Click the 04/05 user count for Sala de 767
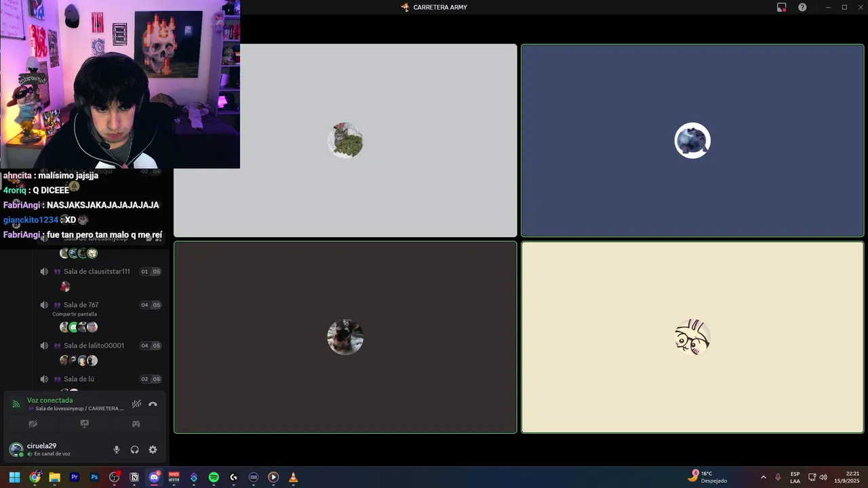 click(151, 305)
